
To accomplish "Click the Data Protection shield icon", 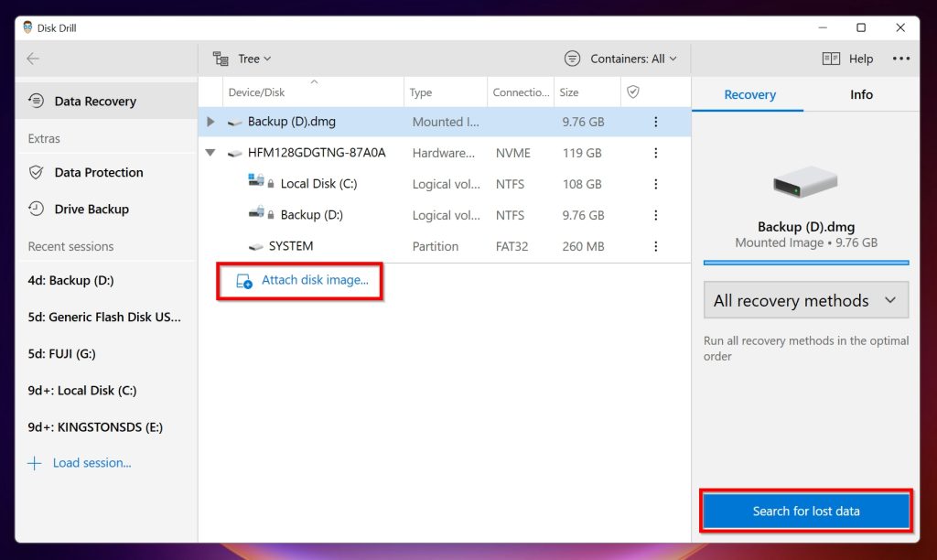I will pyautogui.click(x=34, y=173).
